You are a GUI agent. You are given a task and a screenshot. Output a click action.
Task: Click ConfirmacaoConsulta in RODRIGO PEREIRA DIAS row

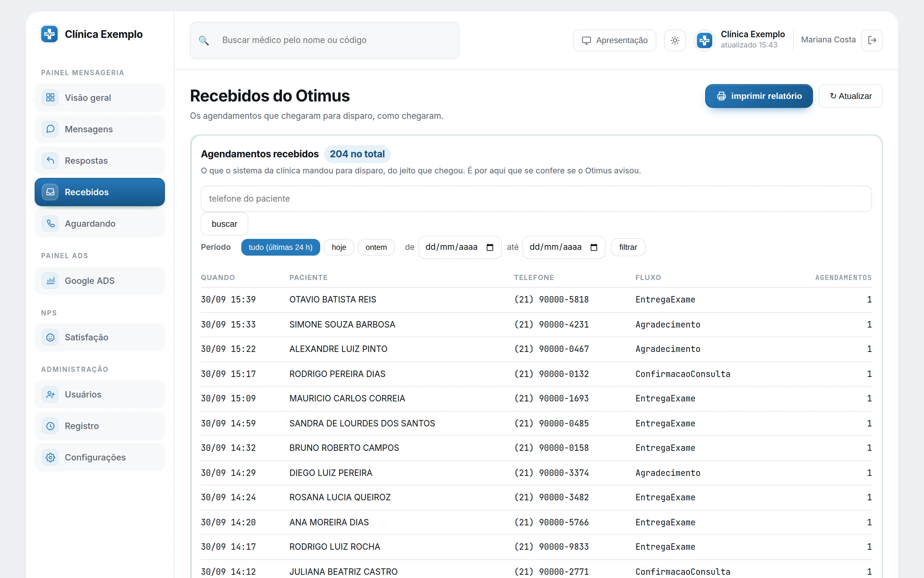point(683,374)
